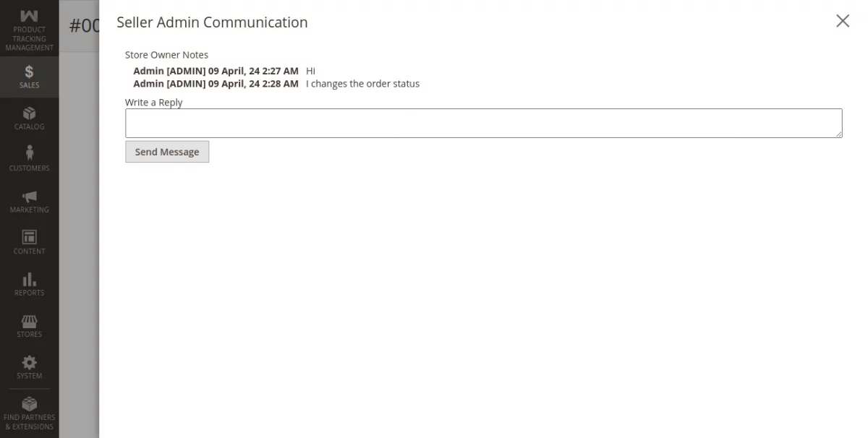Click the Stores storefront icon
Screen dimensions: 868x438
click(x=29, y=321)
